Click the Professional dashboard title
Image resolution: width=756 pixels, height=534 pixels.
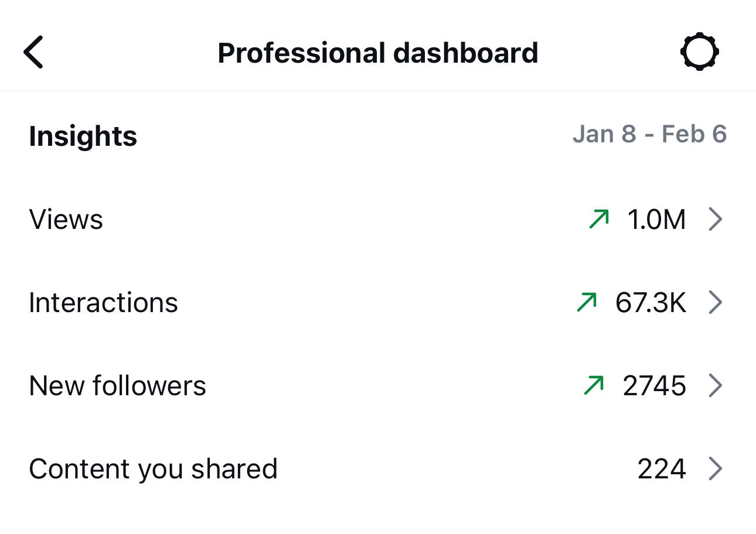point(377,53)
